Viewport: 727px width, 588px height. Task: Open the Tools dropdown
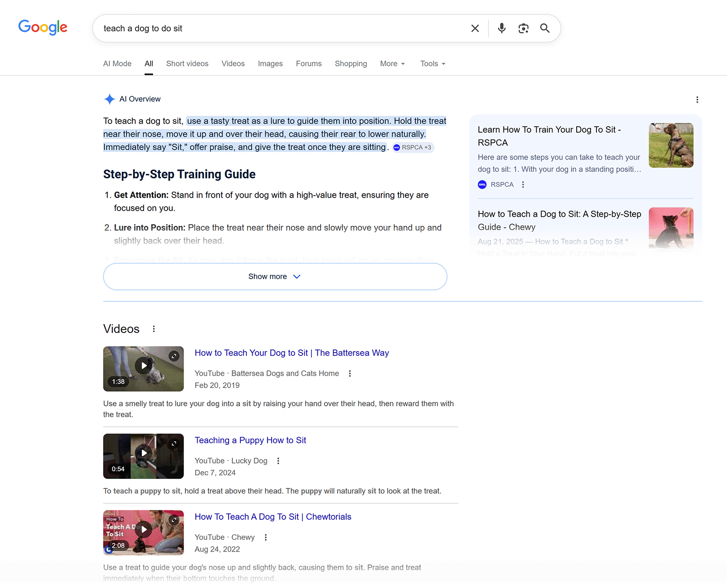[x=432, y=64]
